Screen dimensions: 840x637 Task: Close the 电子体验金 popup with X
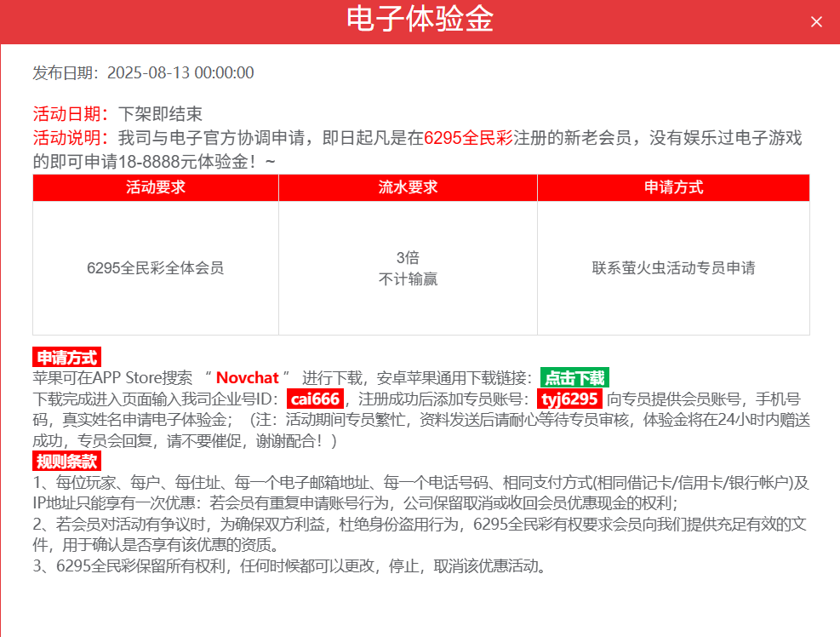pos(816,22)
